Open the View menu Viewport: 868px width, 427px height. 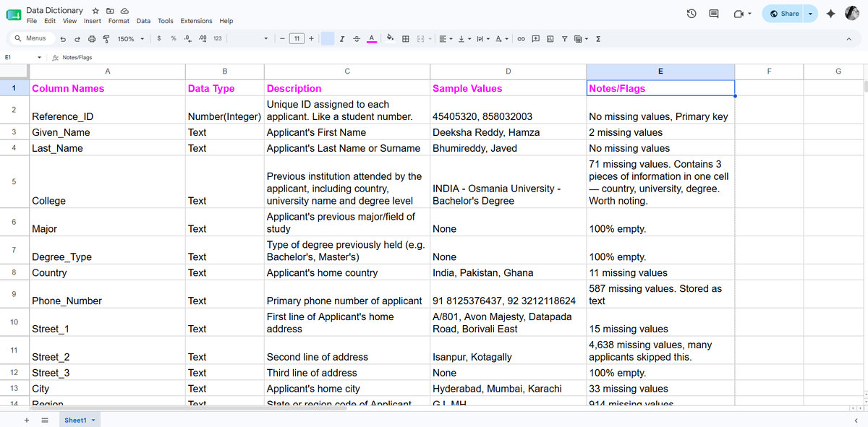click(69, 21)
